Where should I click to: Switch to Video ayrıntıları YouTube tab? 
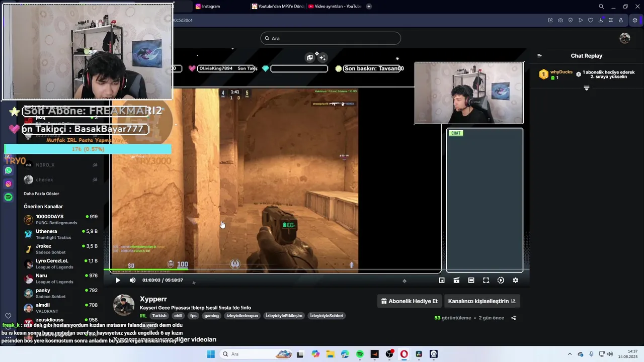tap(335, 7)
